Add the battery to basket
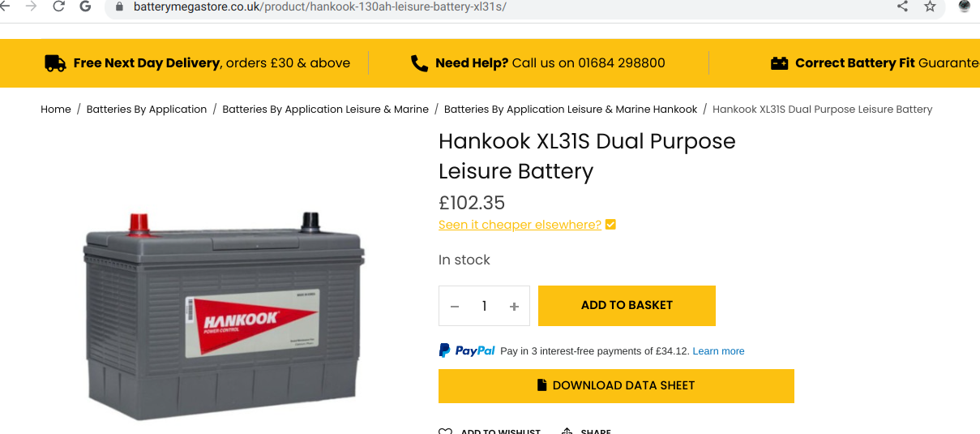Screen dimensions: 980x434 627,306
